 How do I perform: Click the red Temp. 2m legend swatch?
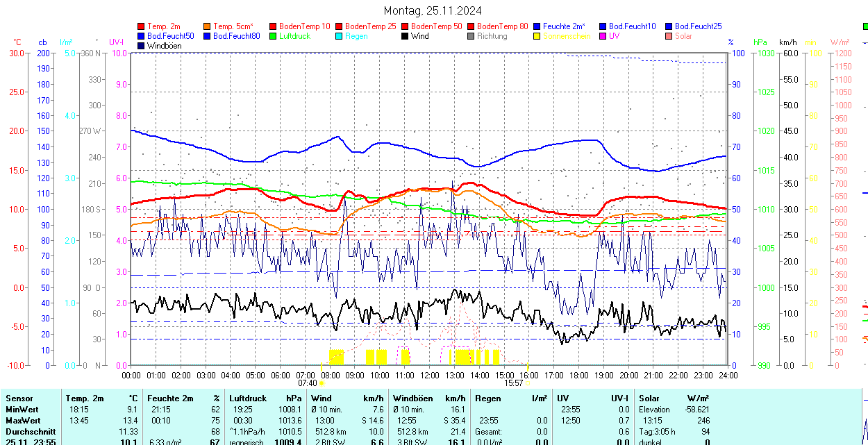pos(142,26)
